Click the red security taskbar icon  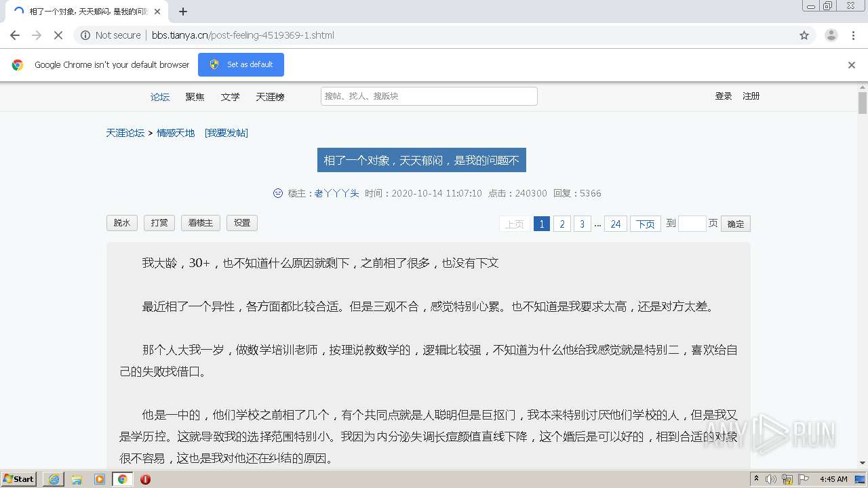coord(145,479)
